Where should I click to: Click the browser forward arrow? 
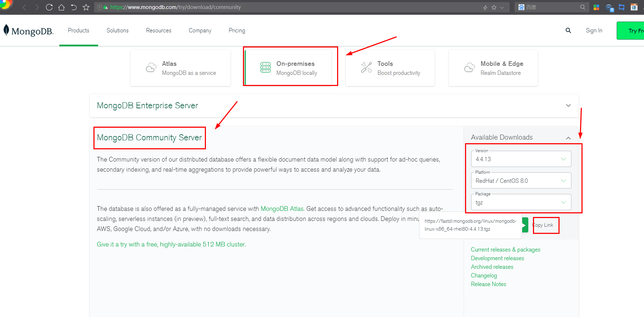[37, 7]
